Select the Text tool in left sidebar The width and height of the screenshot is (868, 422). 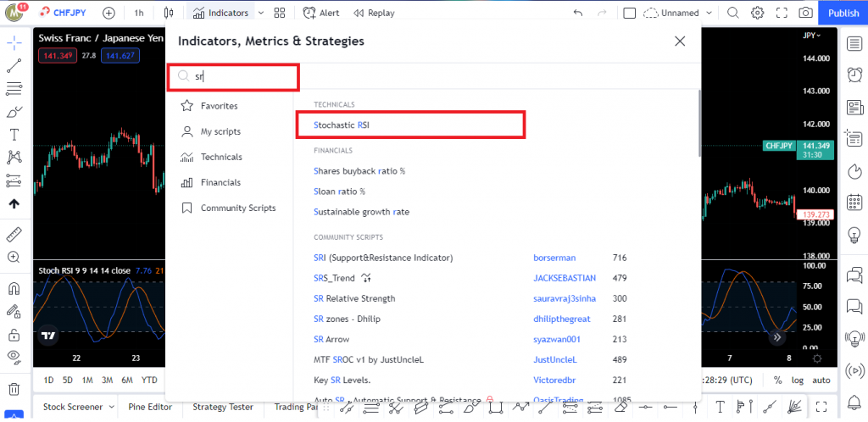[x=14, y=135]
